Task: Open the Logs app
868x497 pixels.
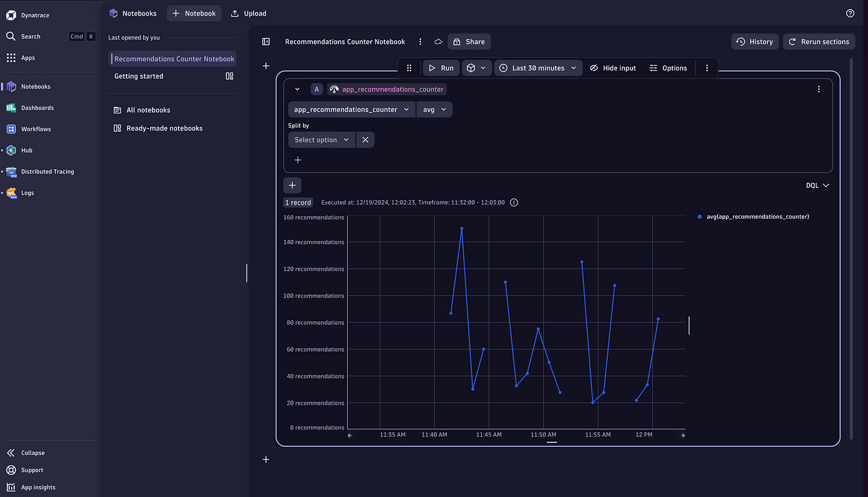Action: coord(27,193)
